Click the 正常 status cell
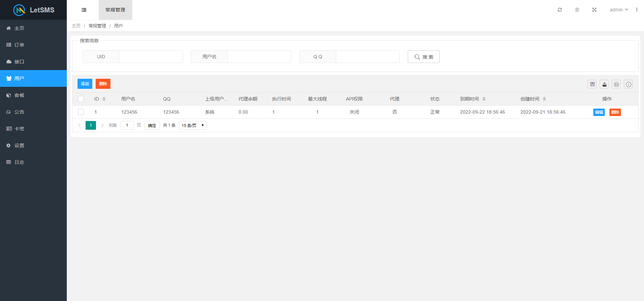 tap(435, 112)
